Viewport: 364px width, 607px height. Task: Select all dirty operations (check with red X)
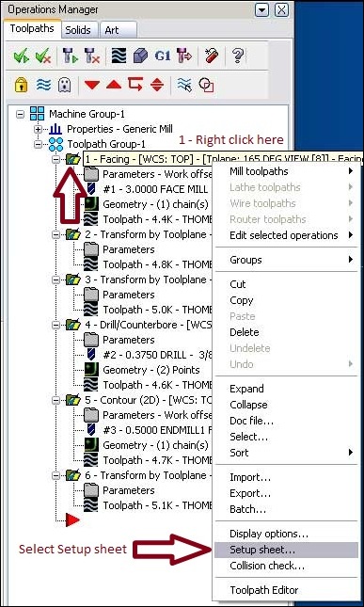click(43, 56)
